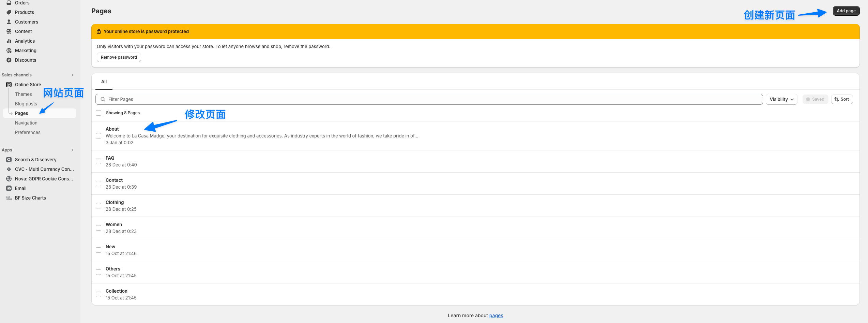Screen dimensions: 868x323
Task: Click the Online Store storefront icon
Action: (9, 85)
